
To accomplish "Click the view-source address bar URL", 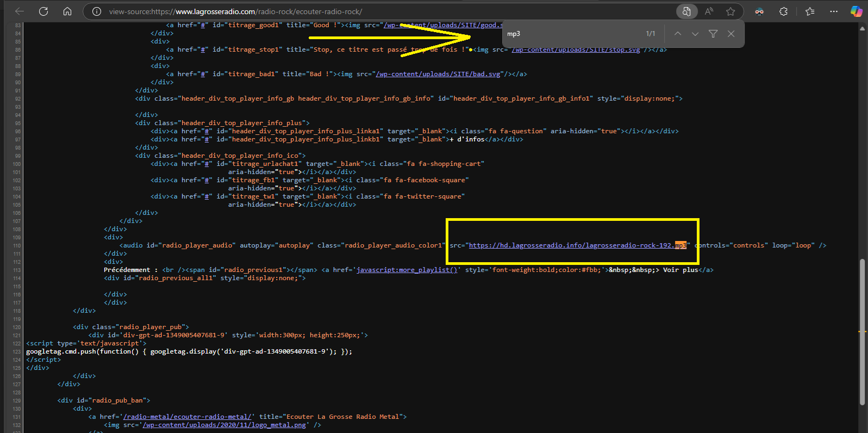I will (x=235, y=11).
